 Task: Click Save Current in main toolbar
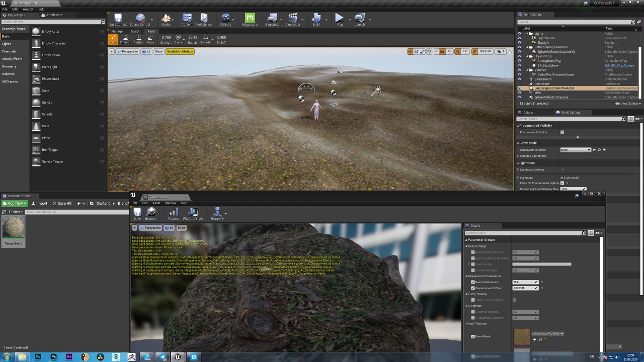(118, 20)
